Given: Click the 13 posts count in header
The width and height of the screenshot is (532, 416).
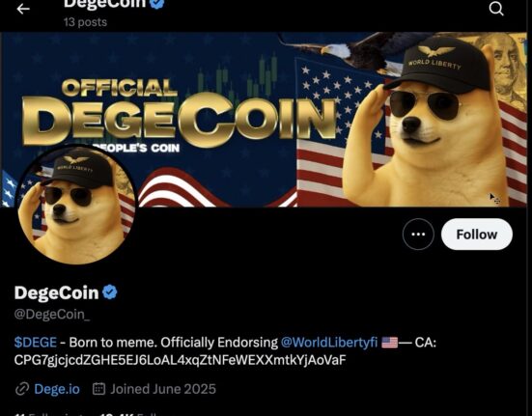Looking at the screenshot, I should (x=85, y=22).
